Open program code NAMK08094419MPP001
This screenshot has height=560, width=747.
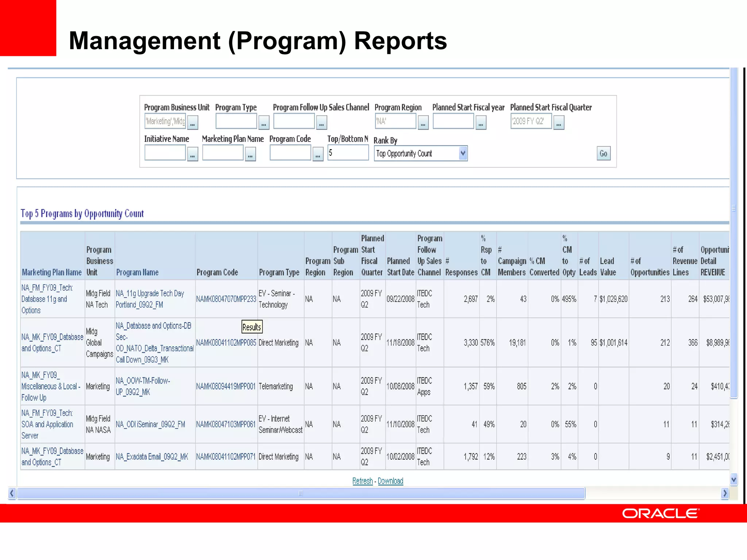click(x=226, y=386)
